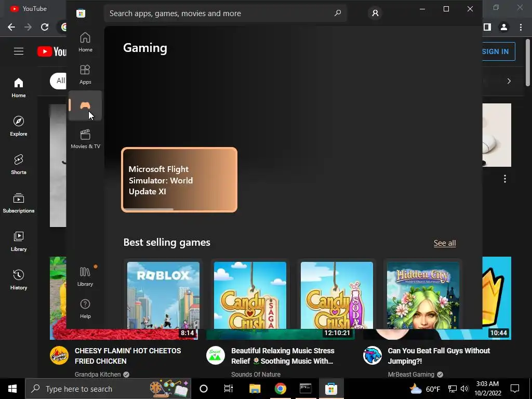Open Movies & TV in Microsoft Store
Viewport: 532px width, 399px height.
pyautogui.click(x=85, y=139)
